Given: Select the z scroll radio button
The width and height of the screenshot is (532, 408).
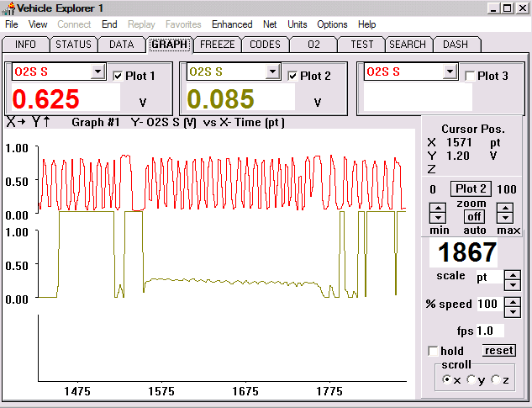Looking at the screenshot, I should (x=495, y=380).
